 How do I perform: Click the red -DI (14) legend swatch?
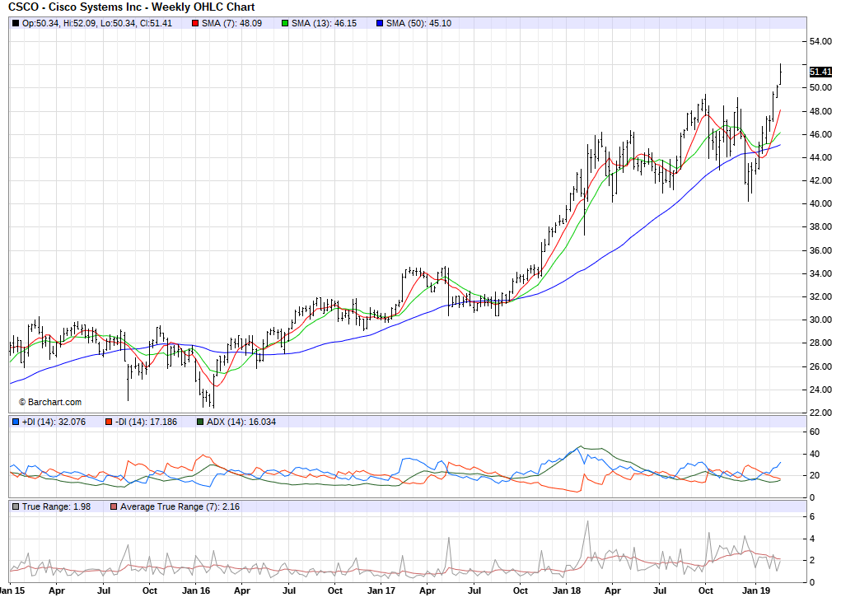[108, 422]
